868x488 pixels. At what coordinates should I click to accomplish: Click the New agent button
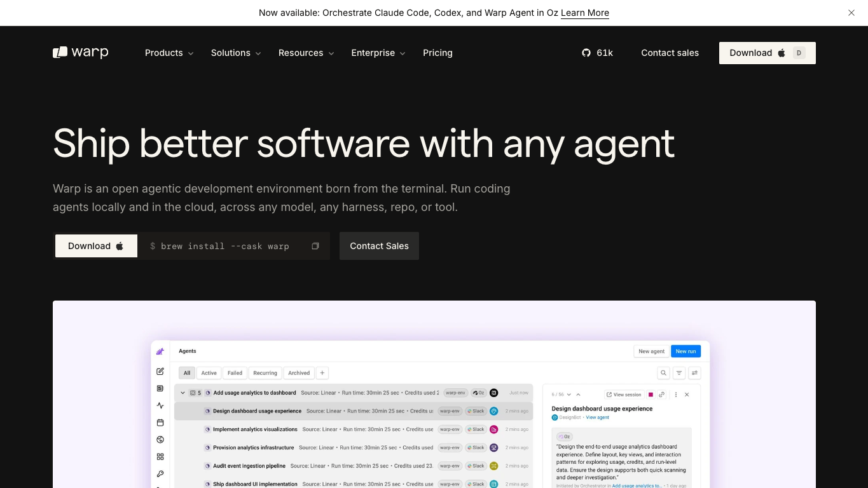click(x=651, y=351)
